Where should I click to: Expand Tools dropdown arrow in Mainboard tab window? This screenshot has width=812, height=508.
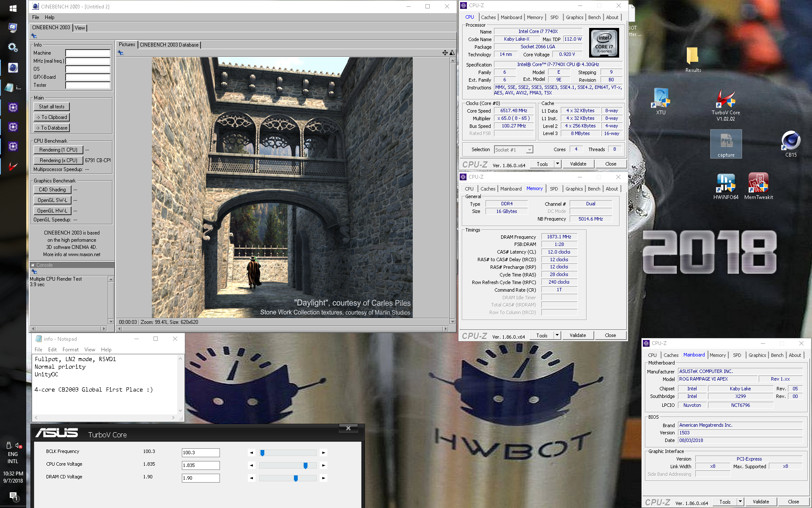(x=740, y=502)
